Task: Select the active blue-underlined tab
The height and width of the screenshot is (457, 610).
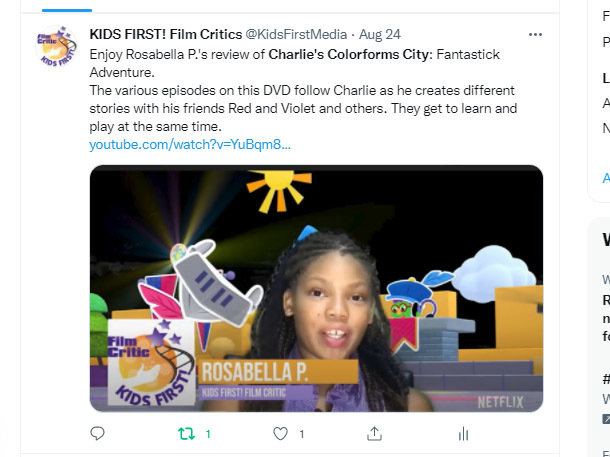Action: [x=67, y=10]
